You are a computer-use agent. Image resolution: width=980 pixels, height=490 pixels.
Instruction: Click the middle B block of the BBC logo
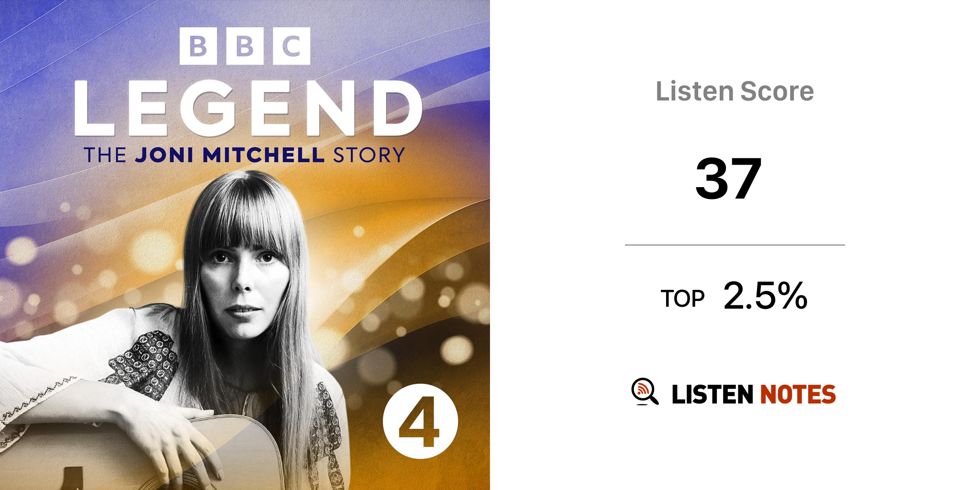(x=245, y=46)
